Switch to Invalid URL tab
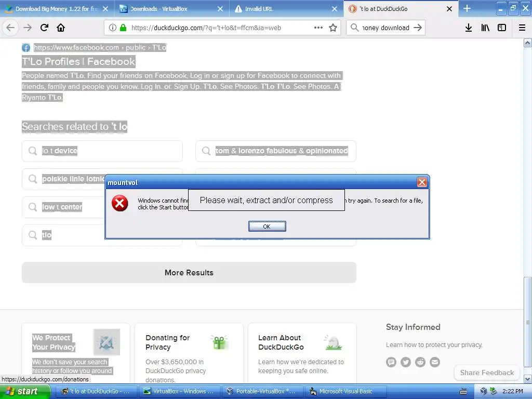532x399 pixels. (286, 9)
